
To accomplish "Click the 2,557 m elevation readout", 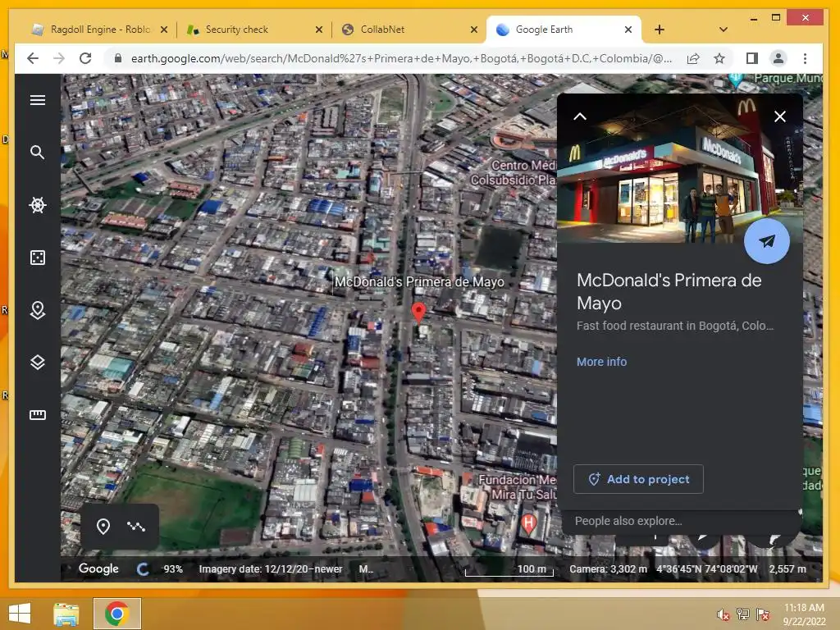I will coord(787,569).
